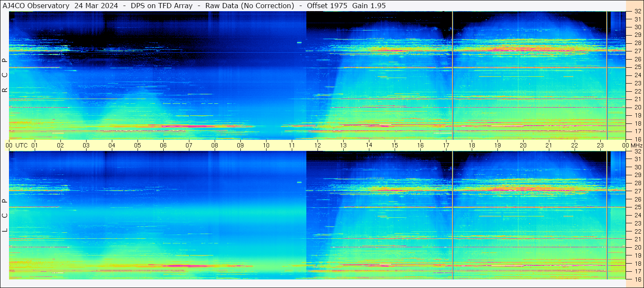
Task: Click the 18 MHz label of upper RCP panel
Action: [x=638, y=123]
